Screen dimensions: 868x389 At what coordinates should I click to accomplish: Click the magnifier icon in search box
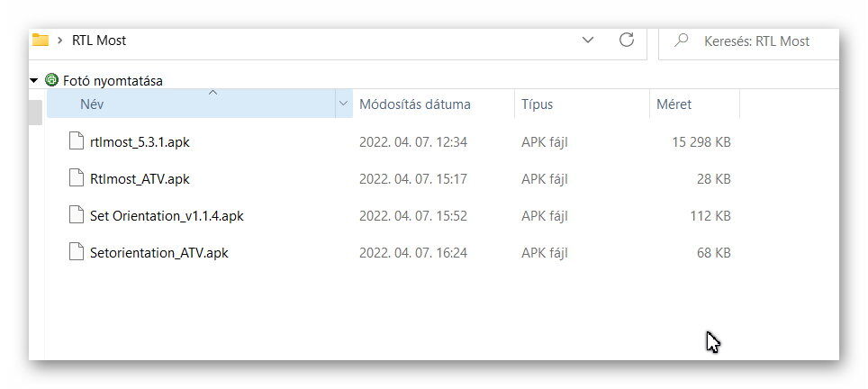pyautogui.click(x=682, y=40)
